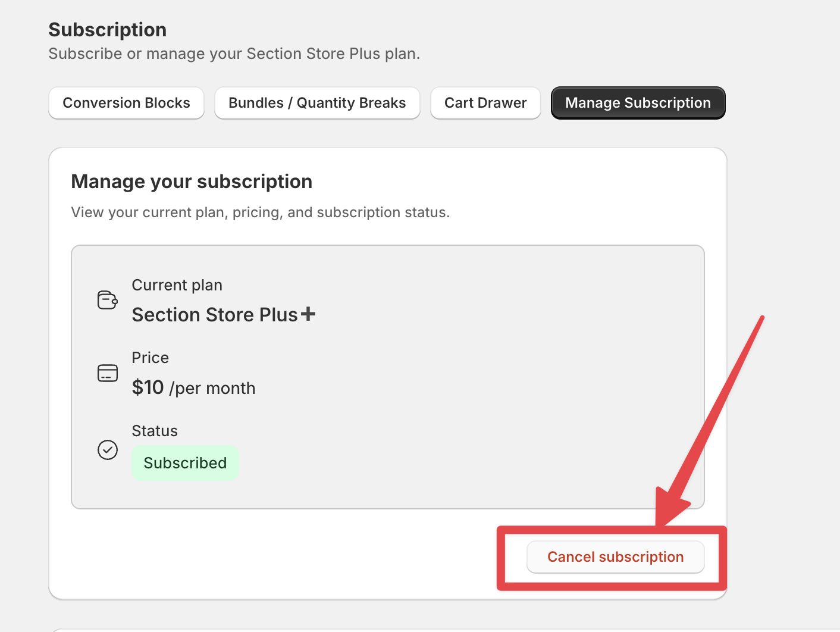Click the plus icon after Section Store Plus
Viewport: 840px width, 632px height.
pyautogui.click(x=308, y=314)
